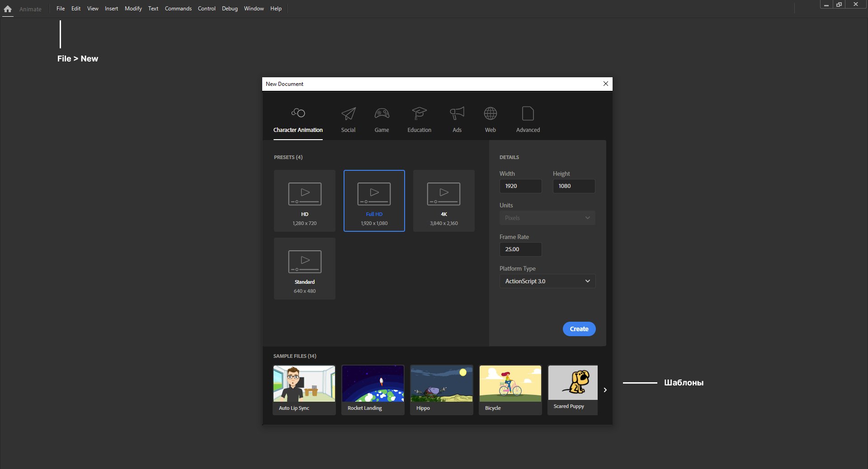The height and width of the screenshot is (469, 868).
Task: Select the Full HD 1,920 x 1,080 preset
Action: pos(374,201)
